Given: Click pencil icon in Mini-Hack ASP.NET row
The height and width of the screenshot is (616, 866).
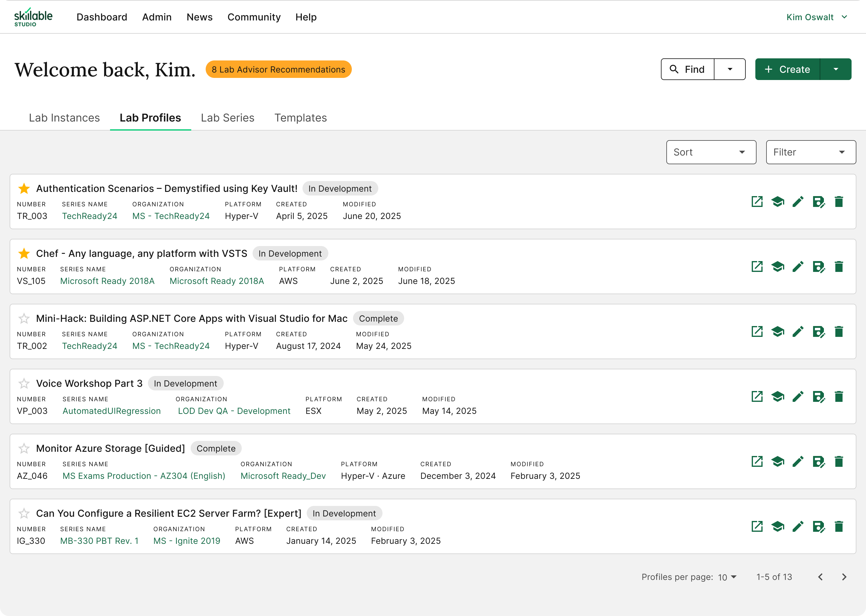Looking at the screenshot, I should click(x=798, y=331).
